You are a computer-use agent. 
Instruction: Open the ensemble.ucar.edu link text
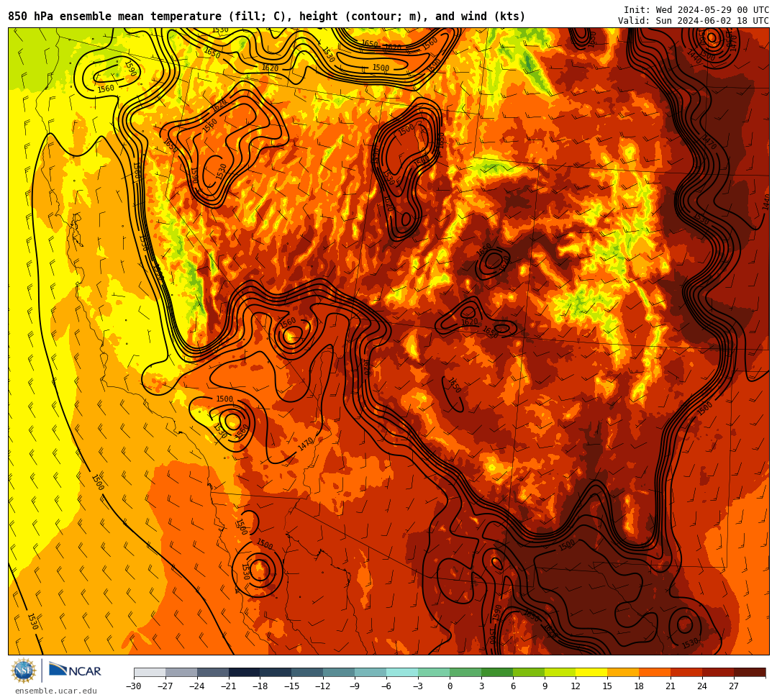(56, 691)
